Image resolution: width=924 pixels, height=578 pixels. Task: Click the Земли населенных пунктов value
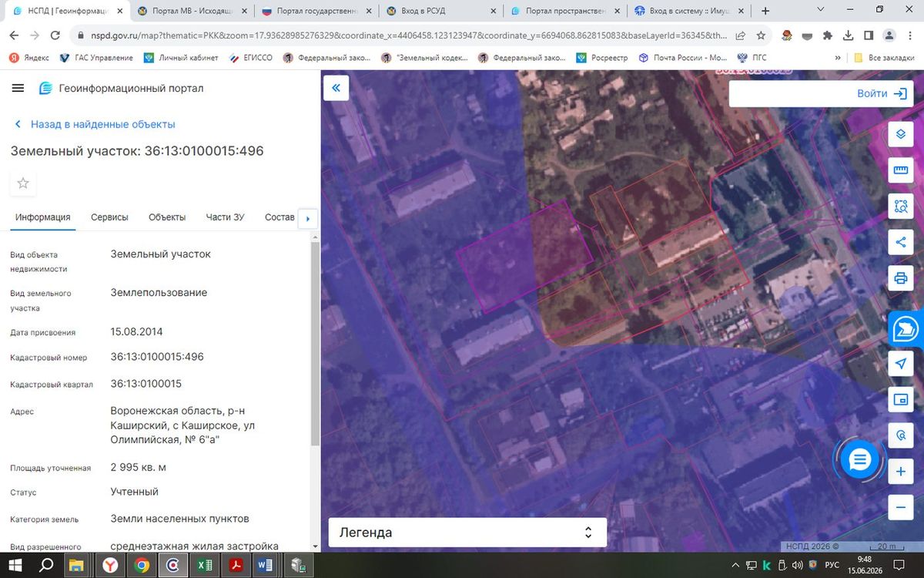click(x=179, y=519)
